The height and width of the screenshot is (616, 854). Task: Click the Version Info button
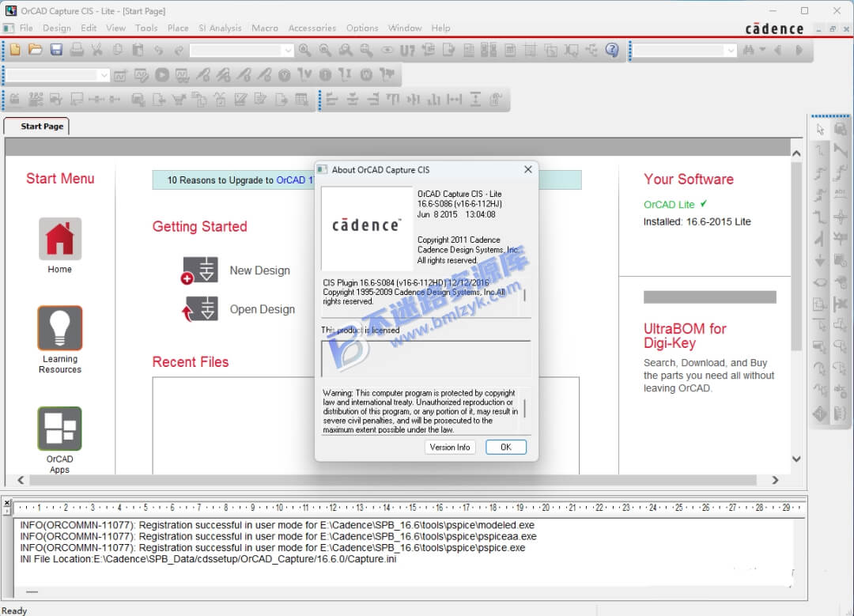(x=450, y=447)
